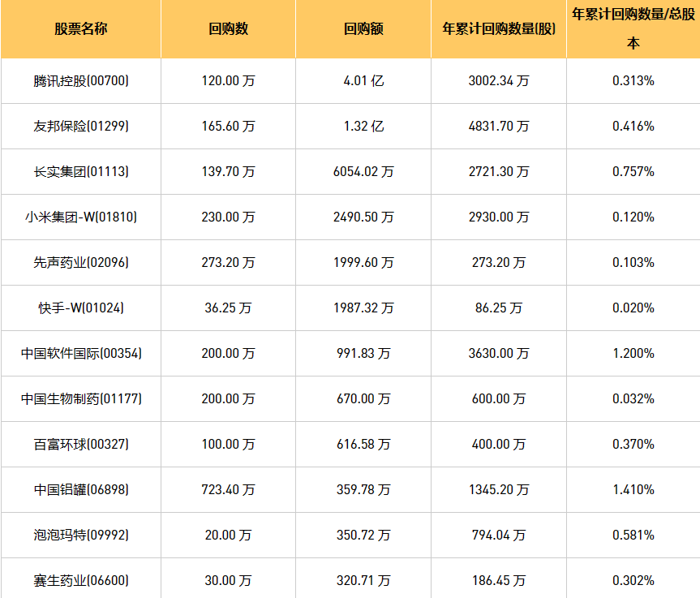Click the 回购额 column header

click(x=363, y=29)
